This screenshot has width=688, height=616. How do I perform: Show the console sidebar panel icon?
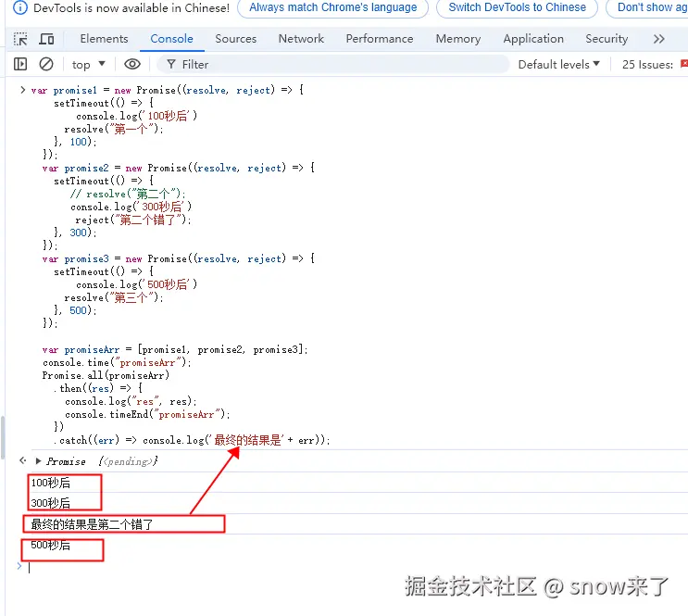point(20,65)
